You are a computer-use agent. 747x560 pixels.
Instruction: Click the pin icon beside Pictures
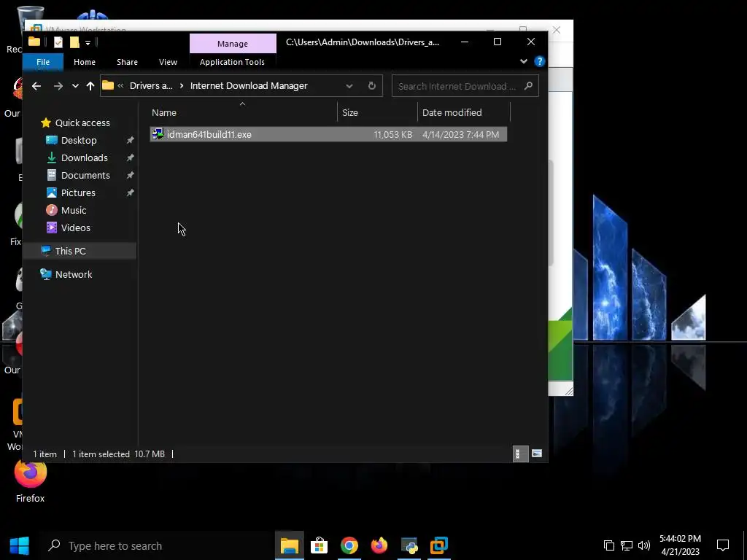130,192
